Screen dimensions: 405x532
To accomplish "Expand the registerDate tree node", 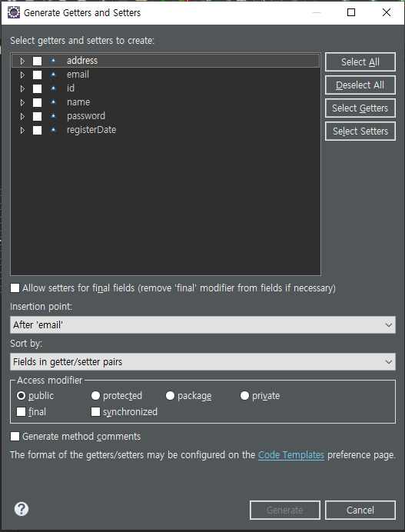I will [x=22, y=130].
